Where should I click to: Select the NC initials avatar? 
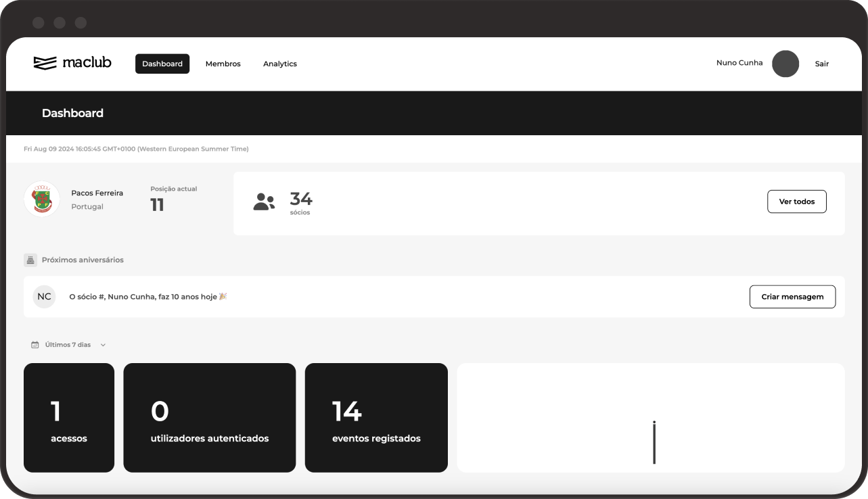pyautogui.click(x=44, y=297)
